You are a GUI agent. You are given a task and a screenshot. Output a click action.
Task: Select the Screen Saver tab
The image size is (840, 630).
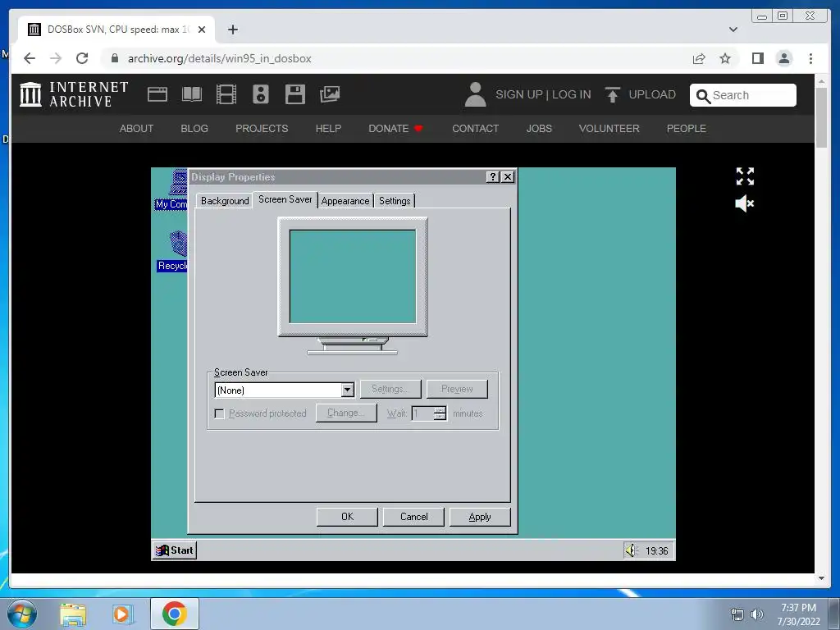285,199
